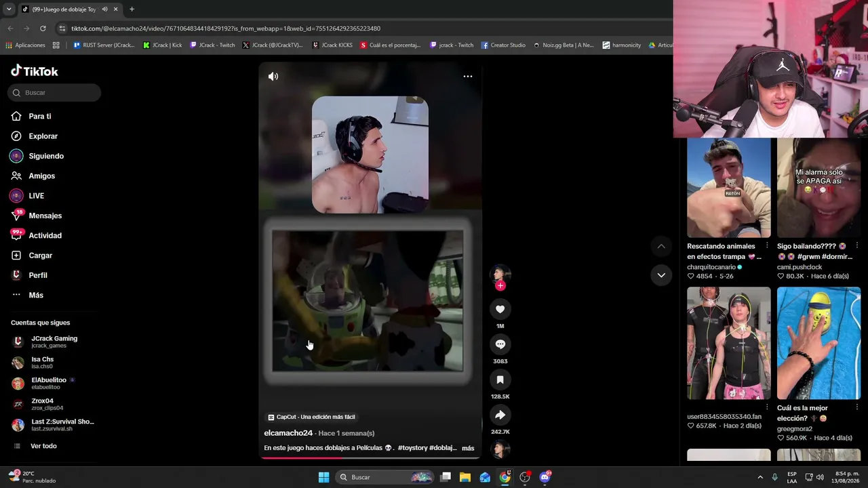
Task: Open the Actividad notifications
Action: [45, 236]
